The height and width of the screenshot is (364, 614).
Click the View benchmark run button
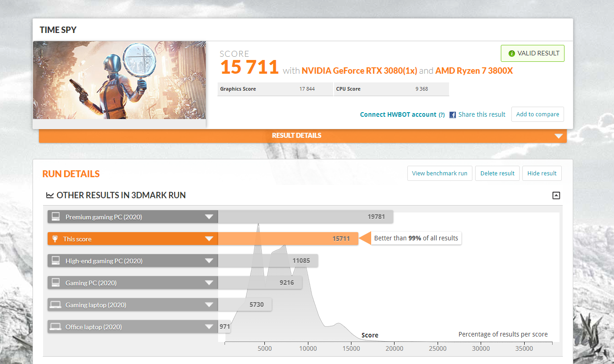pos(439,174)
